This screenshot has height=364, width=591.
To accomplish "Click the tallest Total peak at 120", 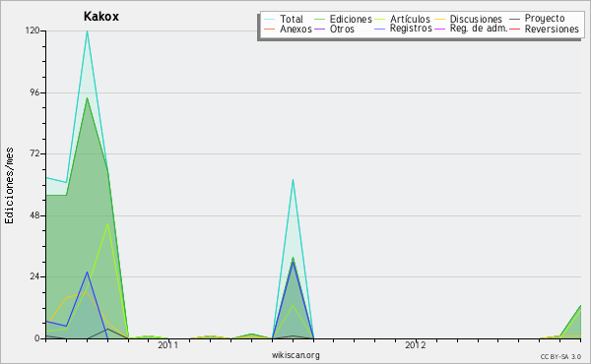I will point(87,31).
